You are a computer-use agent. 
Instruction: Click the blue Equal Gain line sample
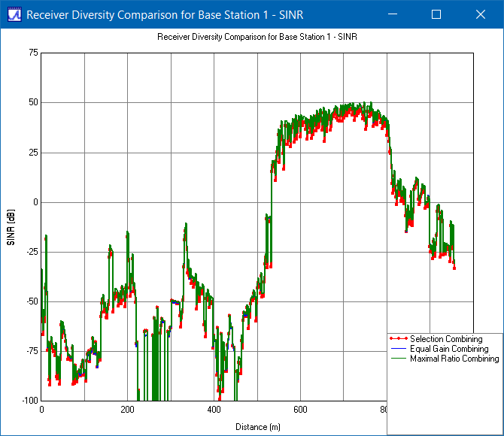point(399,349)
